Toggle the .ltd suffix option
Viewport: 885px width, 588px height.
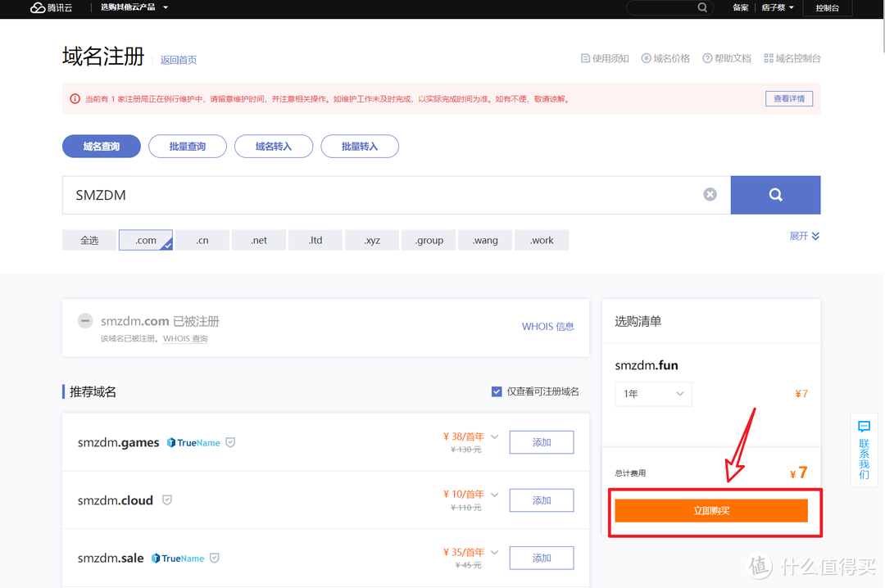tap(315, 240)
